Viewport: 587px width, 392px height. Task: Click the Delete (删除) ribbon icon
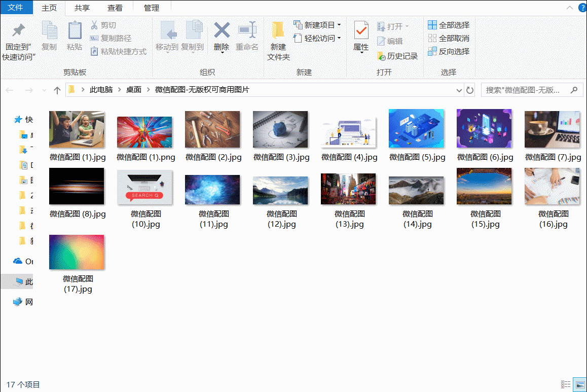pos(222,36)
